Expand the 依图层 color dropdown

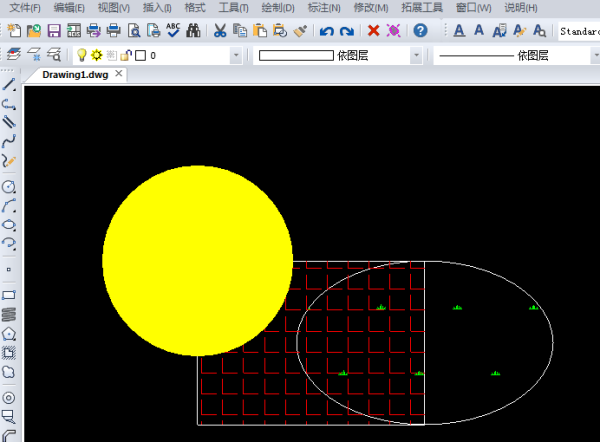[x=416, y=56]
